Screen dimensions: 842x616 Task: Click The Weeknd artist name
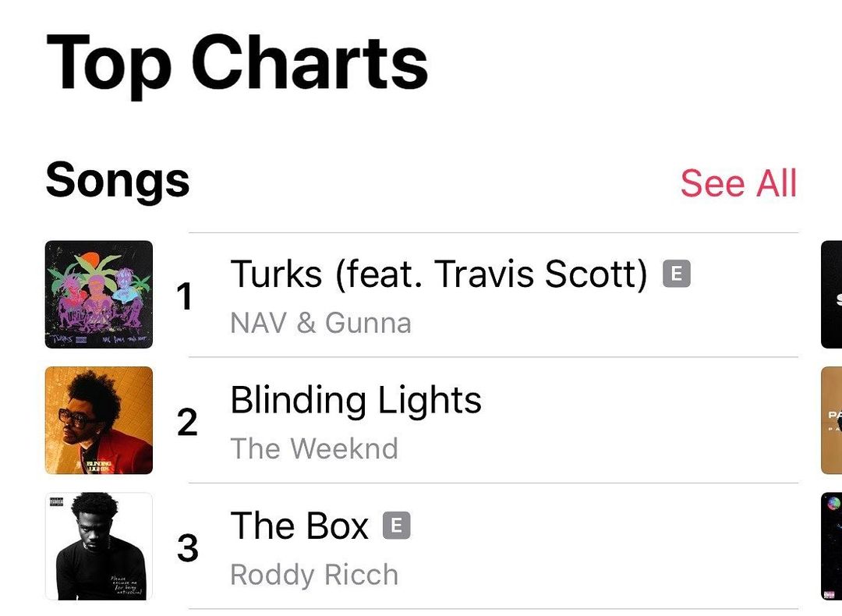click(x=314, y=448)
